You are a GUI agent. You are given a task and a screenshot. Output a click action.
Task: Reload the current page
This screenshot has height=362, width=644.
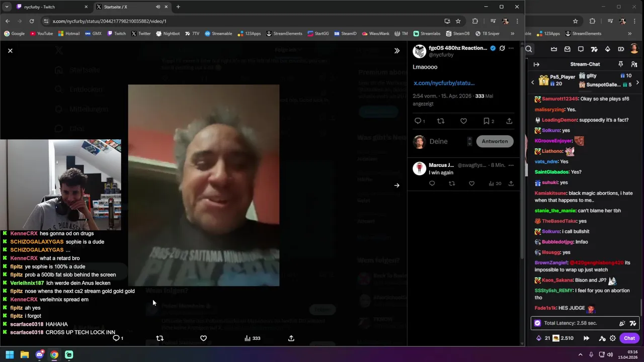(x=32, y=21)
